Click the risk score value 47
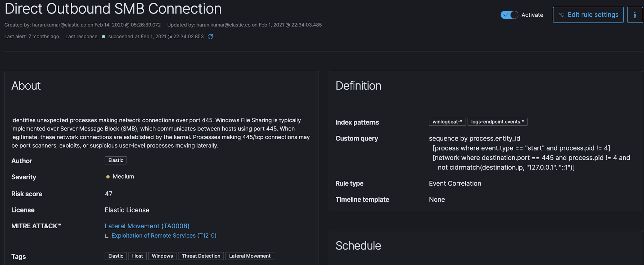 point(109,194)
